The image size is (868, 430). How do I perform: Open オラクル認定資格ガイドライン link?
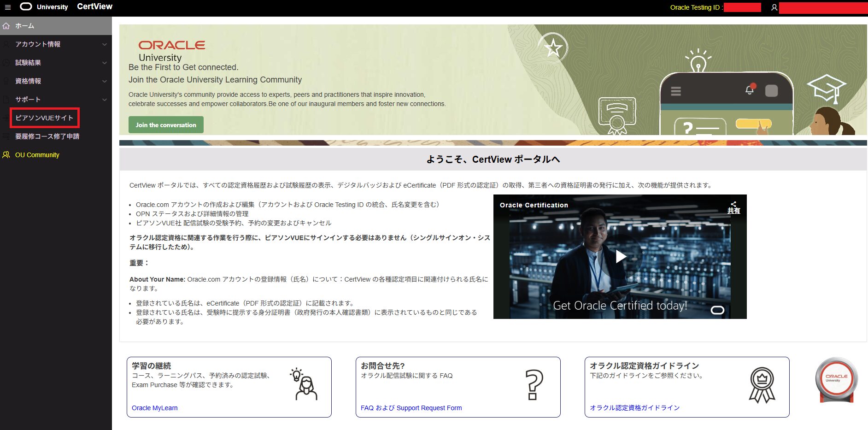(634, 408)
